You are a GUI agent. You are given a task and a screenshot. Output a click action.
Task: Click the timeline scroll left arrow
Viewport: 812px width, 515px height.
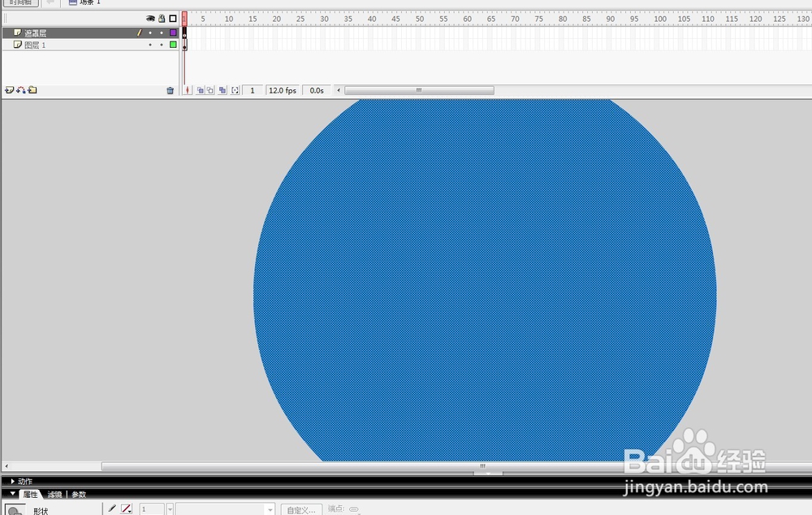(339, 90)
